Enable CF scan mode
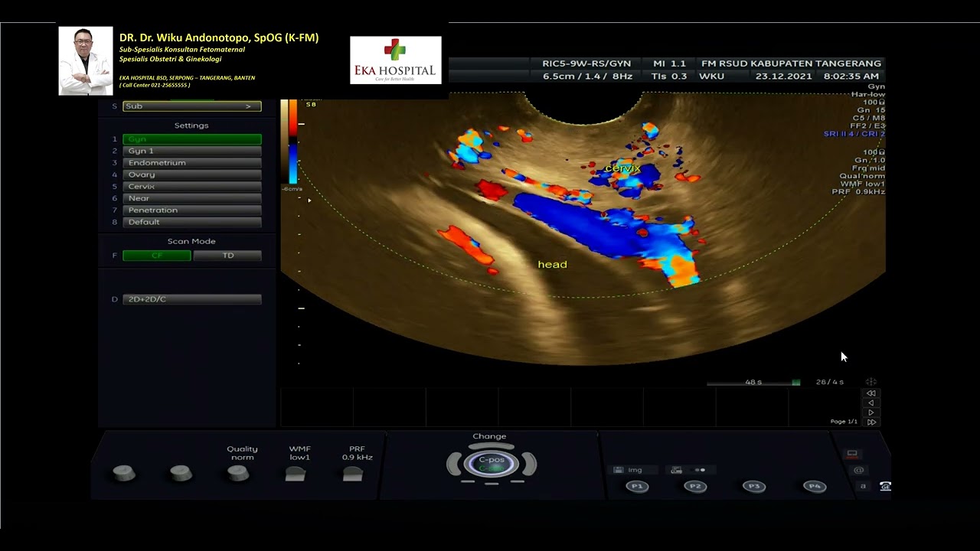This screenshot has height=551, width=980. tap(156, 256)
